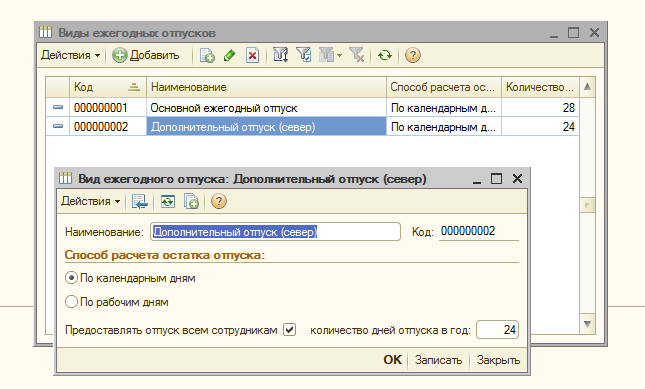Viewport: 645px width, 389px height.
Task: Open help in the list window toolbar
Action: tap(413, 55)
